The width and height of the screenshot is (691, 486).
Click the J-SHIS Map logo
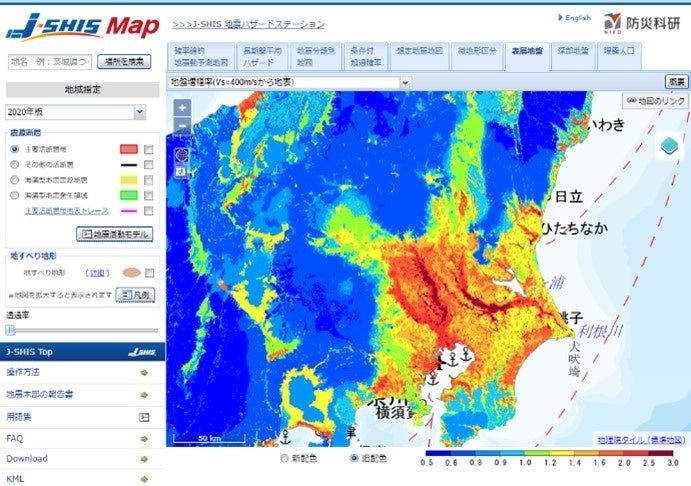coord(82,27)
